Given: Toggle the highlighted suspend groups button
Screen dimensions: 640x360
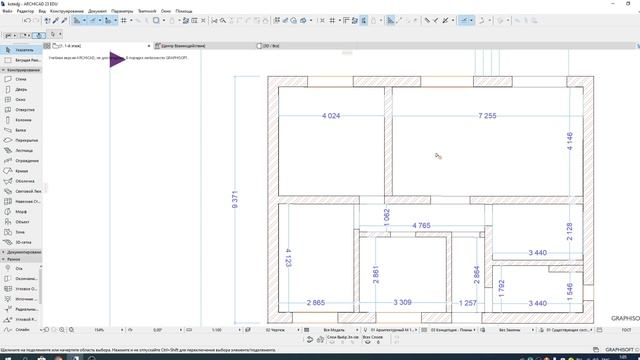Looking at the screenshot, I should click(464, 20).
